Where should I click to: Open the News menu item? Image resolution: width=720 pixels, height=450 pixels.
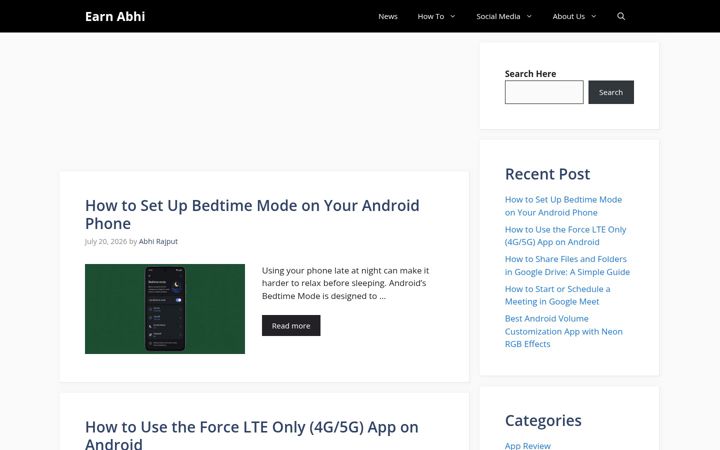click(x=388, y=16)
